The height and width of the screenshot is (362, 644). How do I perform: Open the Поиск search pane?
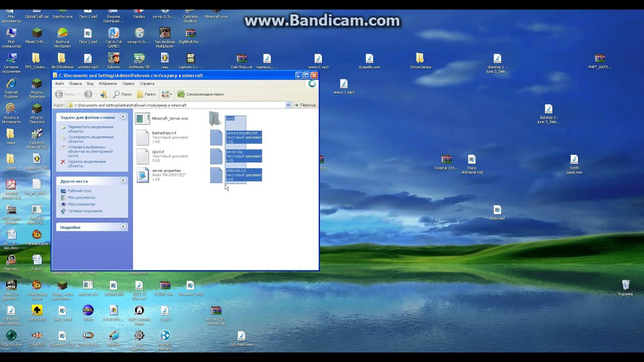click(x=122, y=94)
